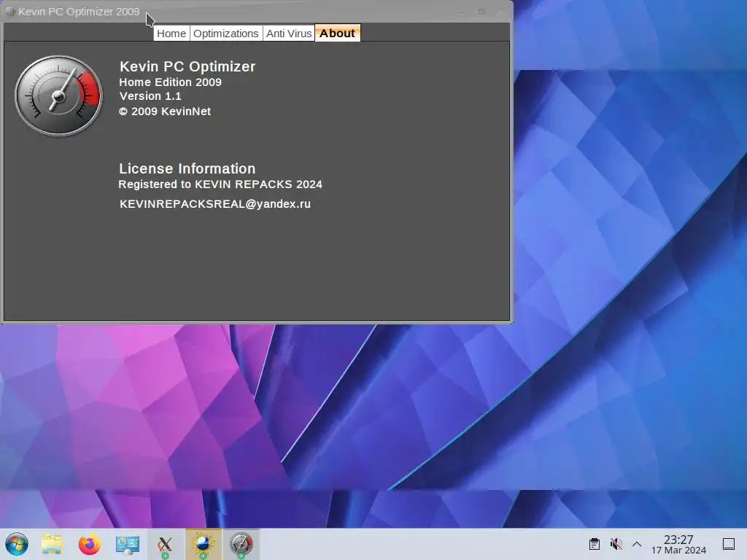Screen dimensions: 747x560
Task: Switch to the sun-globe app in taskbar
Action: pyautogui.click(x=203, y=544)
